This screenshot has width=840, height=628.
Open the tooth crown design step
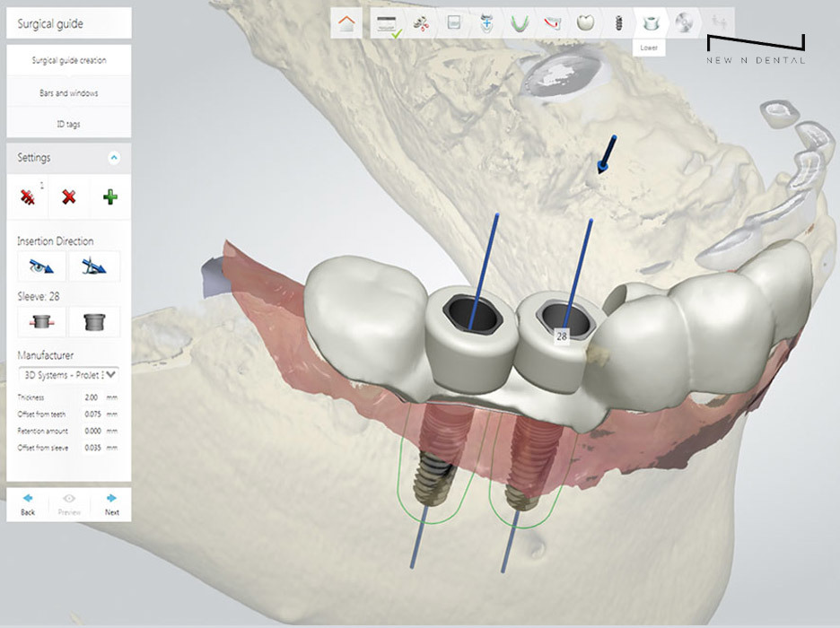coord(584,22)
